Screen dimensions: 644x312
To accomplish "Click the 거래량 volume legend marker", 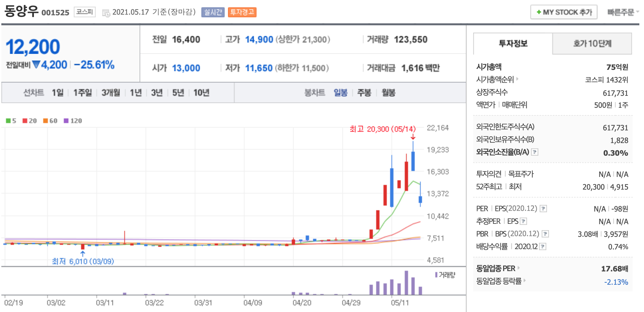I will (436, 275).
